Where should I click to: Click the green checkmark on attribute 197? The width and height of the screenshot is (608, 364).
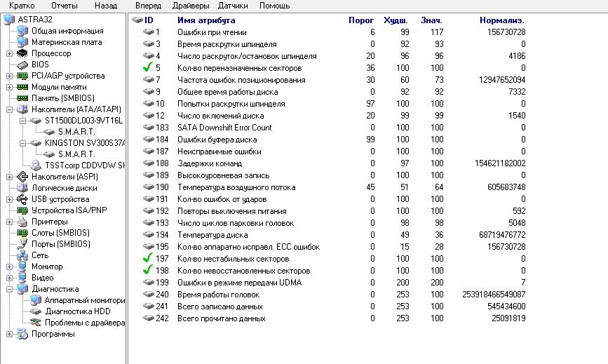pyautogui.click(x=148, y=259)
